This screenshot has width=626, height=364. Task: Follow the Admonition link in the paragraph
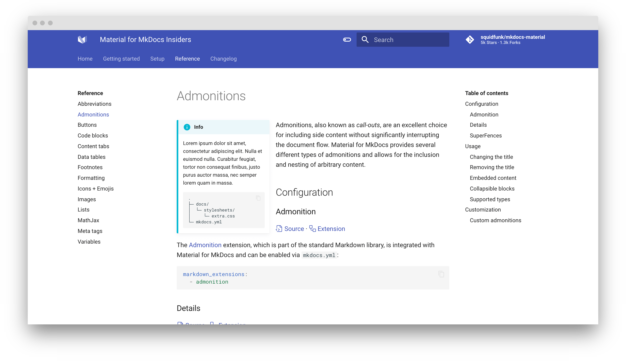205,245
